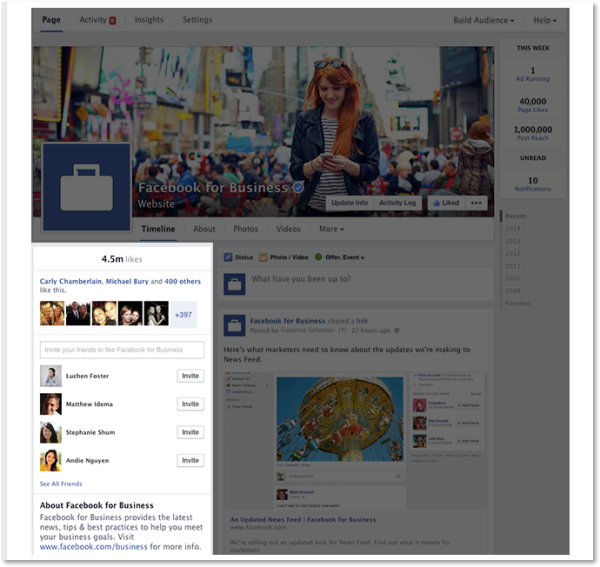Click the briefcase avatar beside 'What have you been up to?'
Screen dimensions: 600x567
tap(235, 284)
